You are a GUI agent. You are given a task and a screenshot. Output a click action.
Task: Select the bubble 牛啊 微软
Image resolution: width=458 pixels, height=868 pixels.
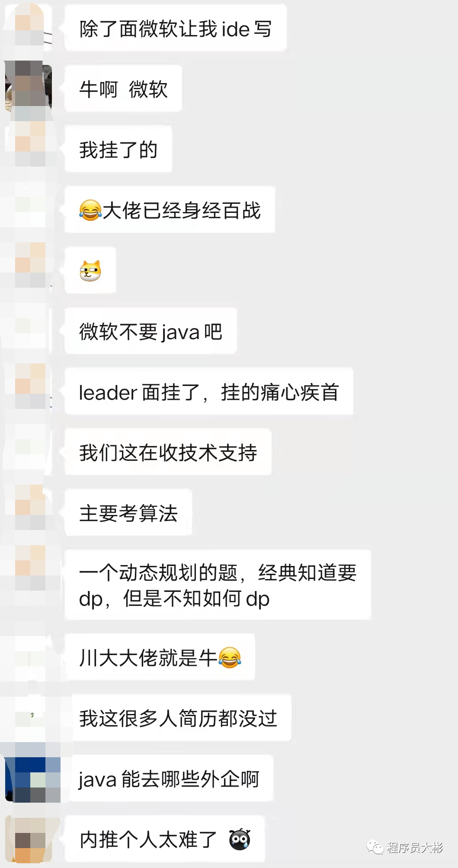tap(123, 89)
